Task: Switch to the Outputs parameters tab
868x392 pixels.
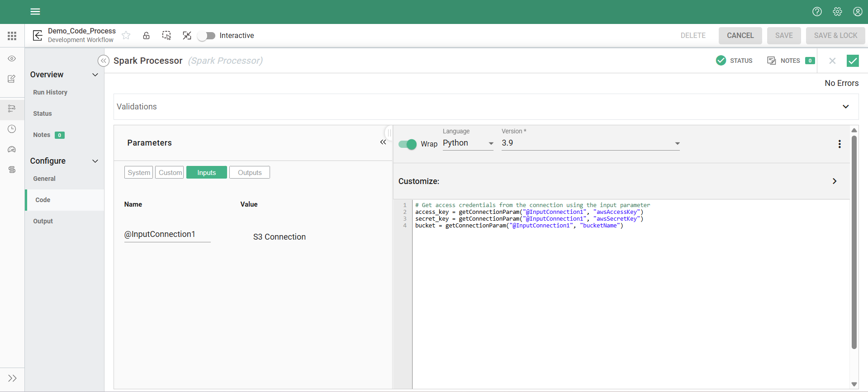Action: coord(250,173)
